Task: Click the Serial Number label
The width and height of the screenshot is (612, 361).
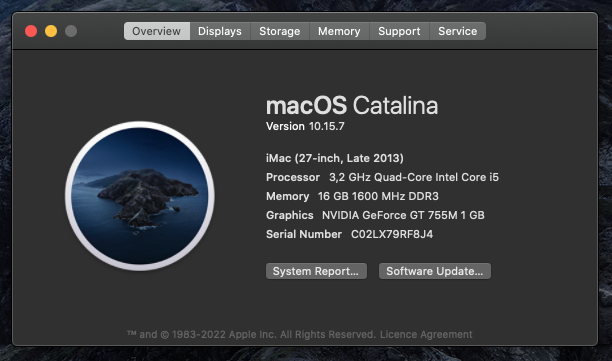Action: [x=304, y=234]
